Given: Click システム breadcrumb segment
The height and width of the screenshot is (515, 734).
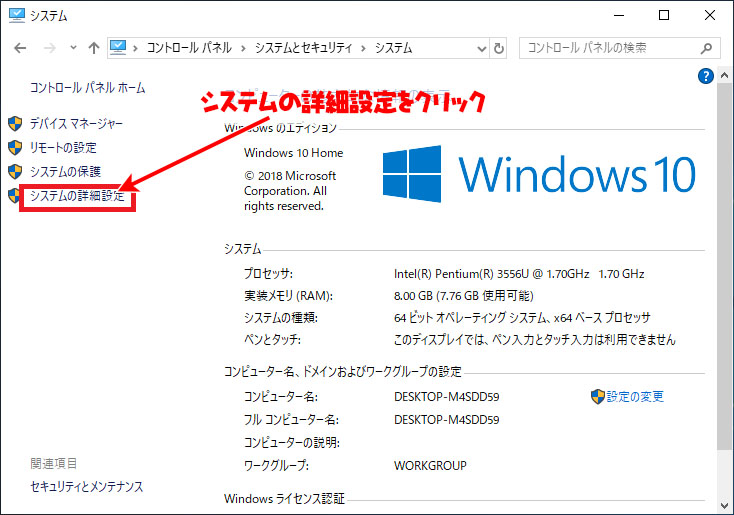Looking at the screenshot, I should coord(393,48).
